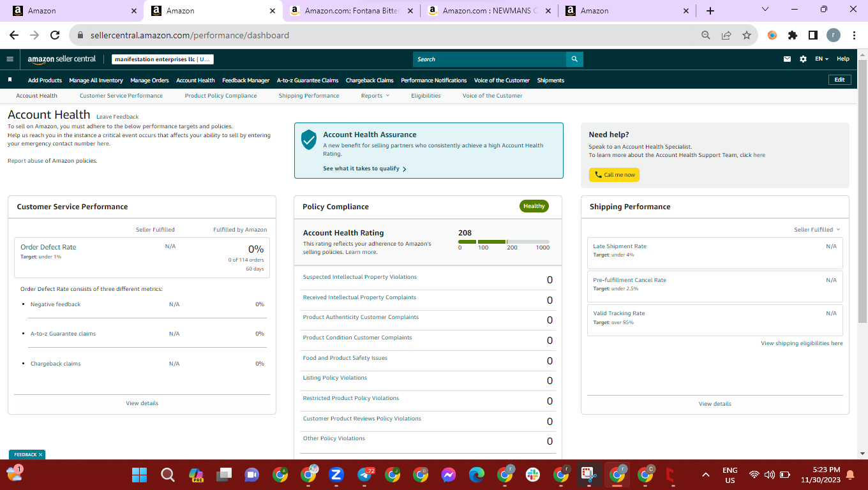
Task: Open A-to-z Guarantee Claims menu item
Action: (308, 80)
